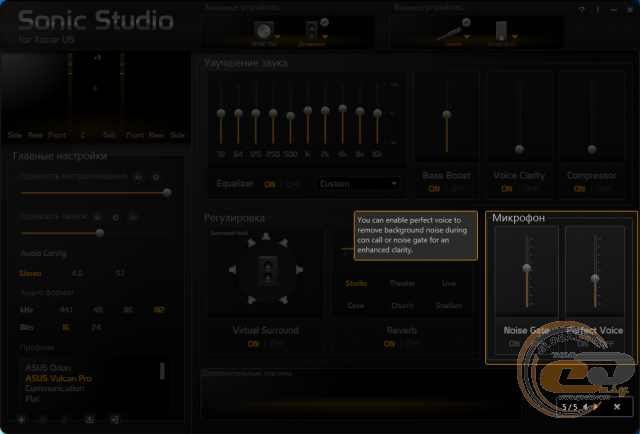Open the Custom equalizer preset dropdown
This screenshot has height=434, width=640.
[358, 184]
